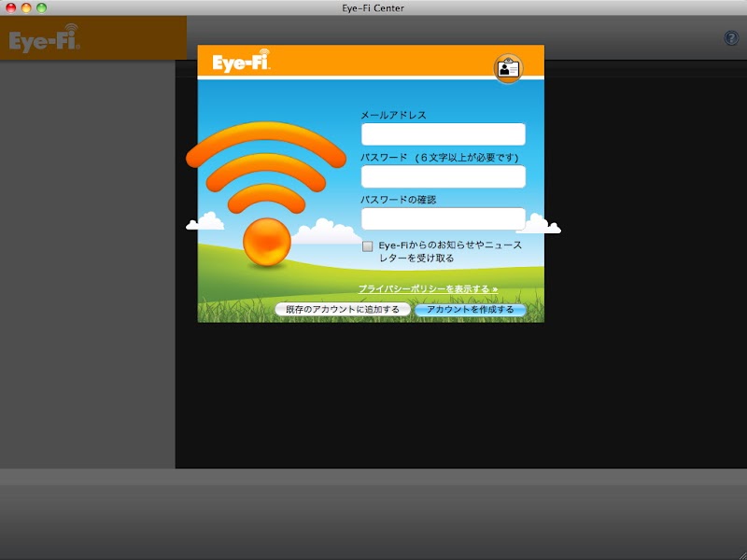Focus the メールアドレス email field
The height and width of the screenshot is (560, 747).
coord(443,134)
